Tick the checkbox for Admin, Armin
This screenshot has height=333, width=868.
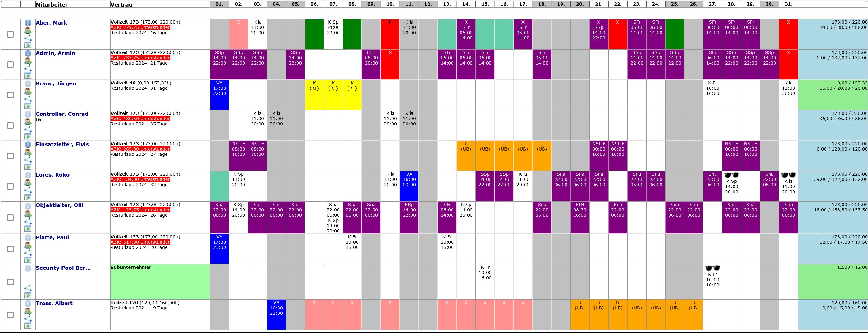11,65
